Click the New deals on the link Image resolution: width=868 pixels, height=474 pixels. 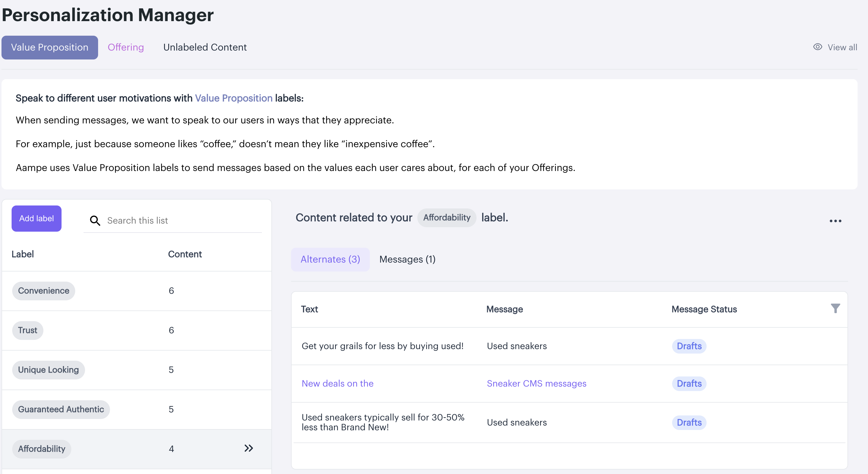tap(337, 384)
